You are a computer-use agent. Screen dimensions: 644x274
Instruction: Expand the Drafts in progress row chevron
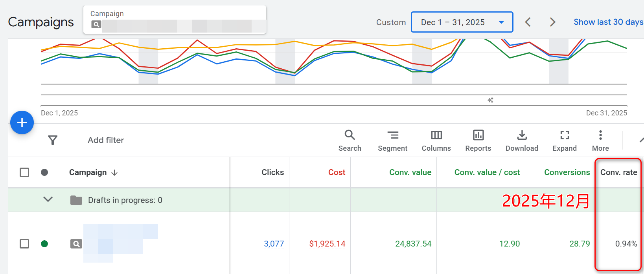click(48, 199)
